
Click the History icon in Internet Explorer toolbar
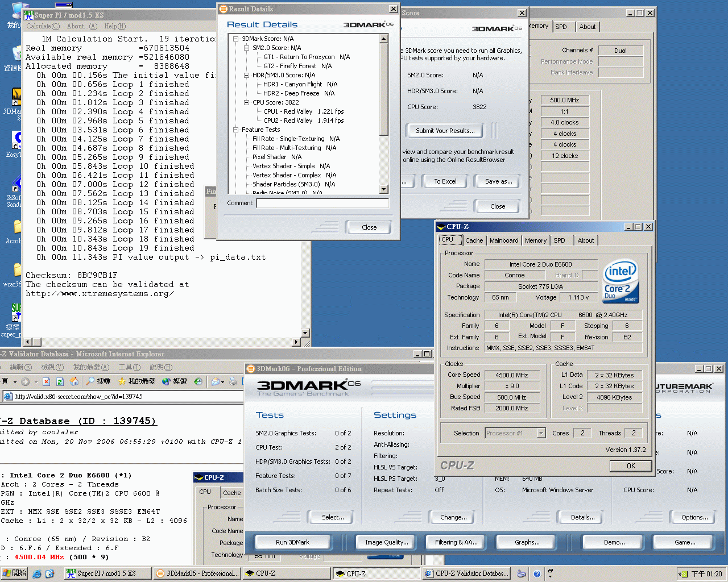(197, 381)
